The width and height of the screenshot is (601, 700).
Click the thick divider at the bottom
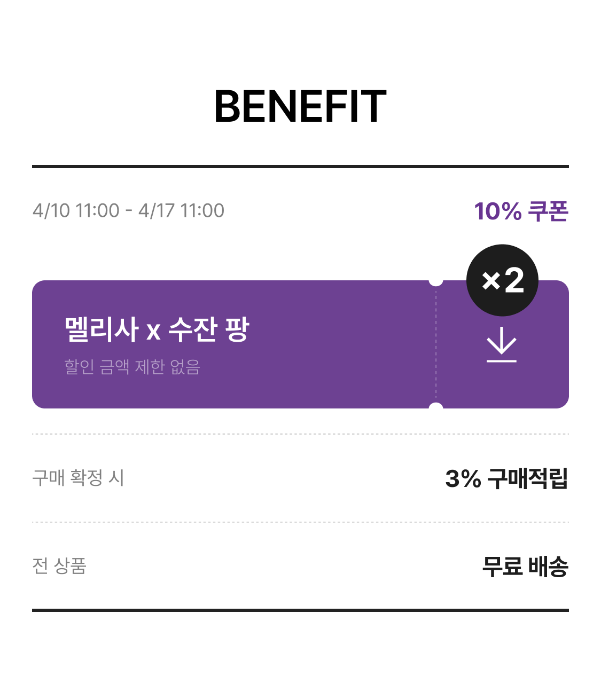(x=300, y=610)
